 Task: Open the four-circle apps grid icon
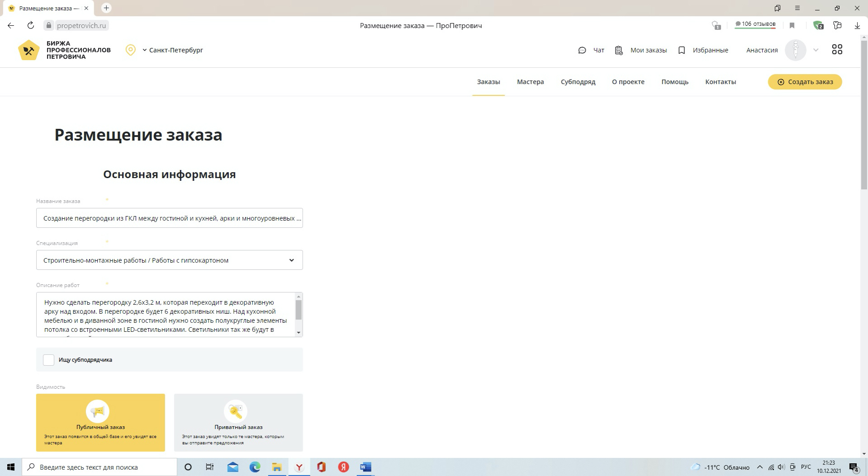tap(837, 50)
